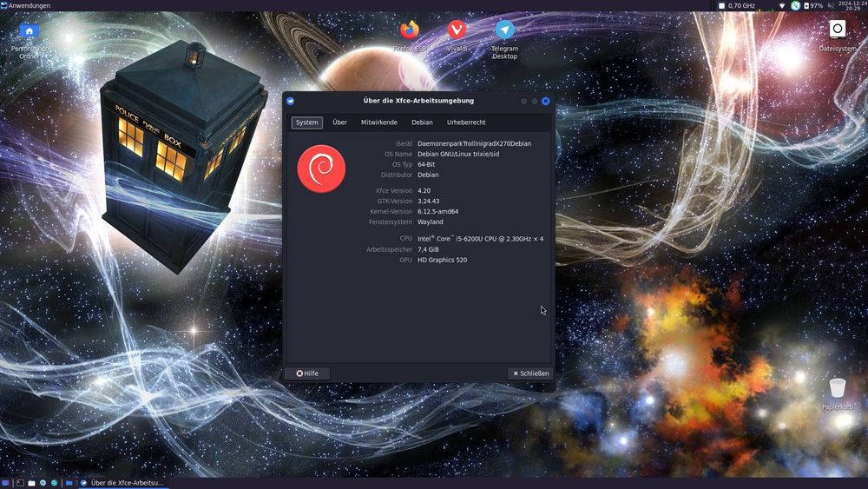Open the Anwendungen applications menu
The image size is (868, 489).
25,5
